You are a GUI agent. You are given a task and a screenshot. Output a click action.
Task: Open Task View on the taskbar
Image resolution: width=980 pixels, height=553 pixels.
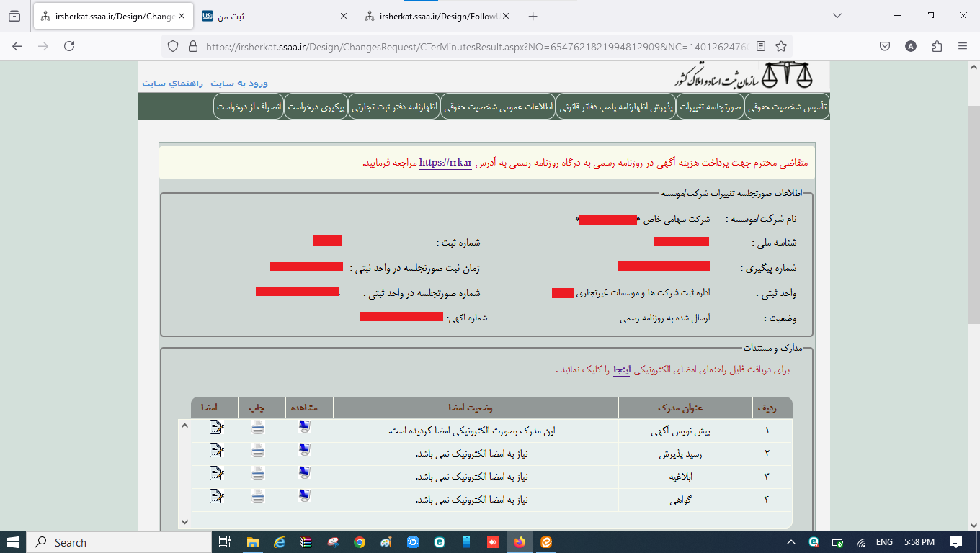pyautogui.click(x=224, y=542)
